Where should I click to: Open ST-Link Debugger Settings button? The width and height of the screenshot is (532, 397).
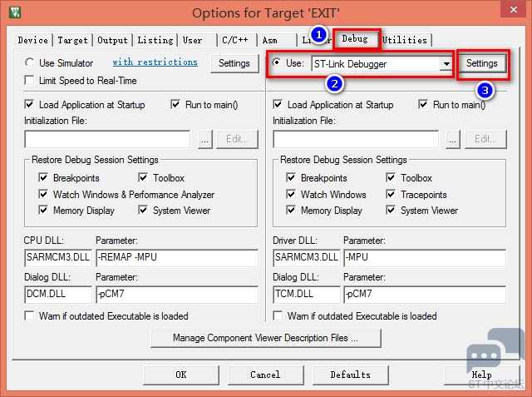482,63
